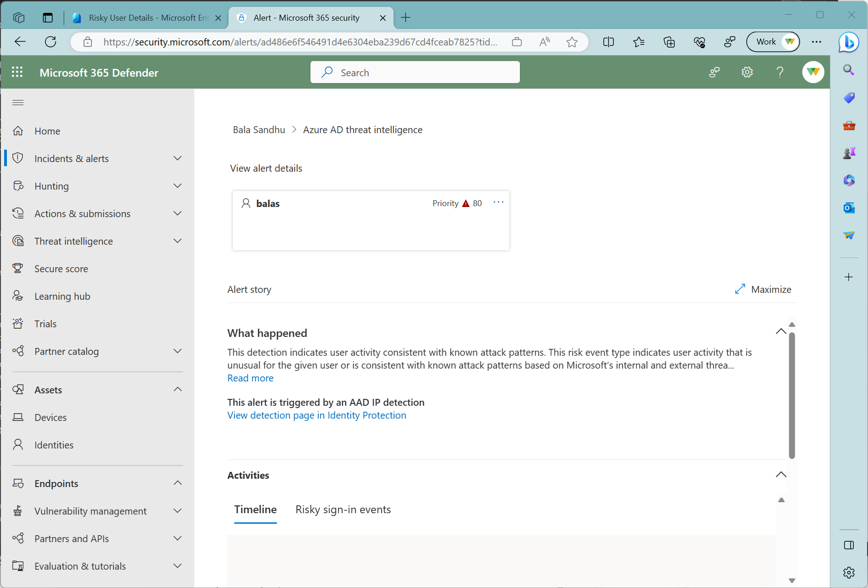Go back in browser history
The image size is (868, 588).
20,42
